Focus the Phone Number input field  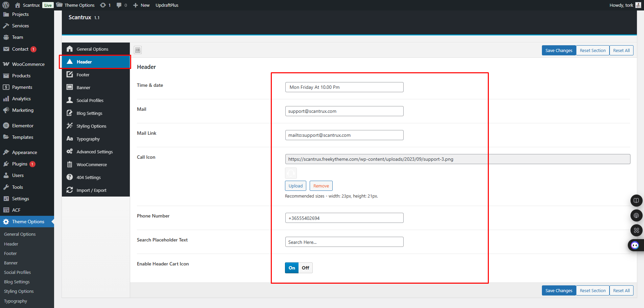coord(344,218)
